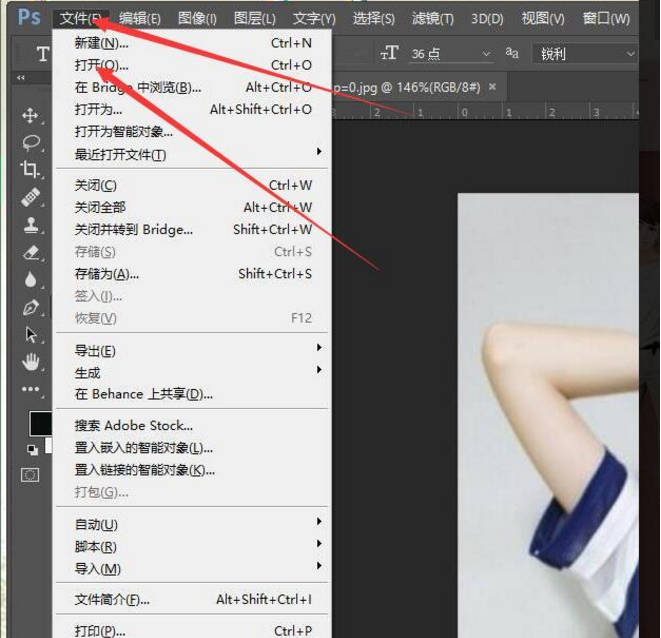Click the anti-aliasing aa icon

point(512,52)
